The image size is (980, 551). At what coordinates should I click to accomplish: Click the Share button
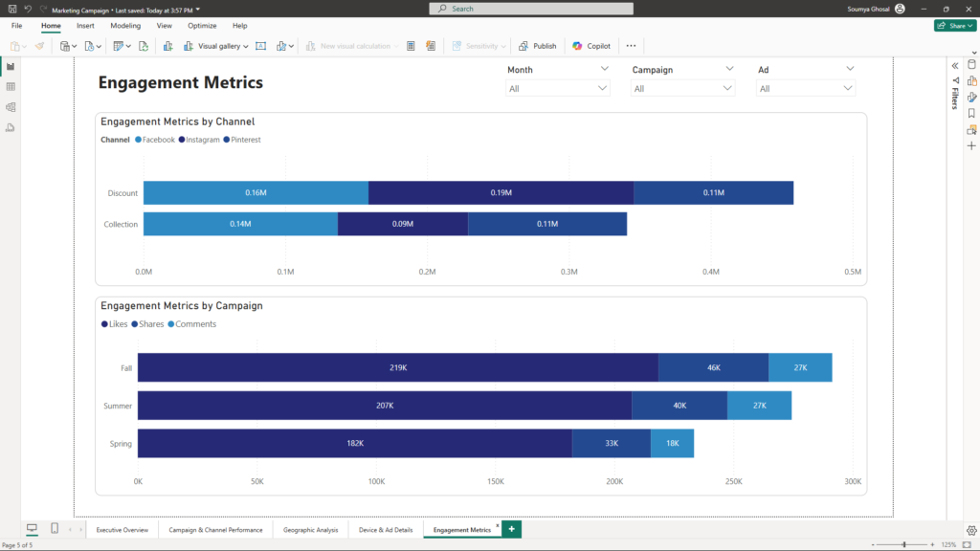click(x=954, y=26)
